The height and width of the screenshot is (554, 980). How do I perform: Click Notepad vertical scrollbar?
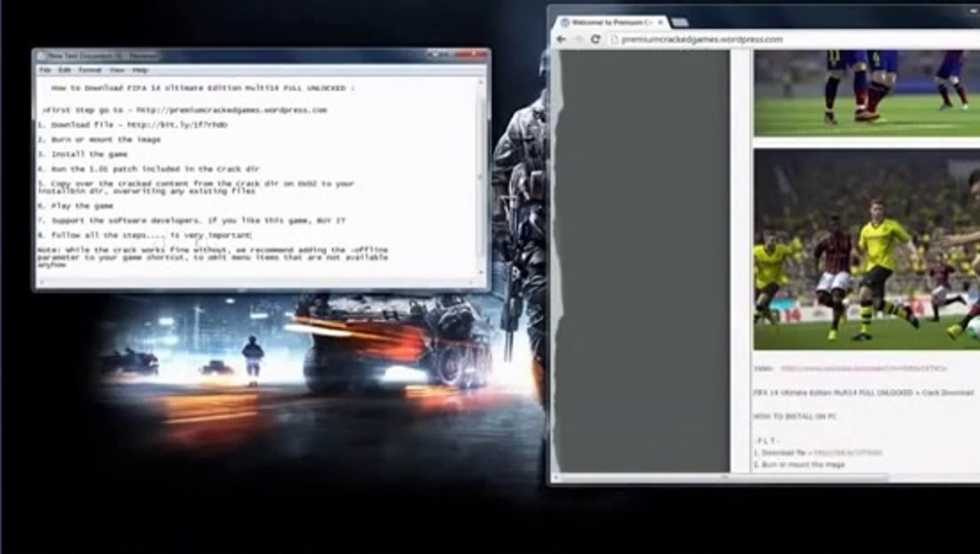[482, 177]
